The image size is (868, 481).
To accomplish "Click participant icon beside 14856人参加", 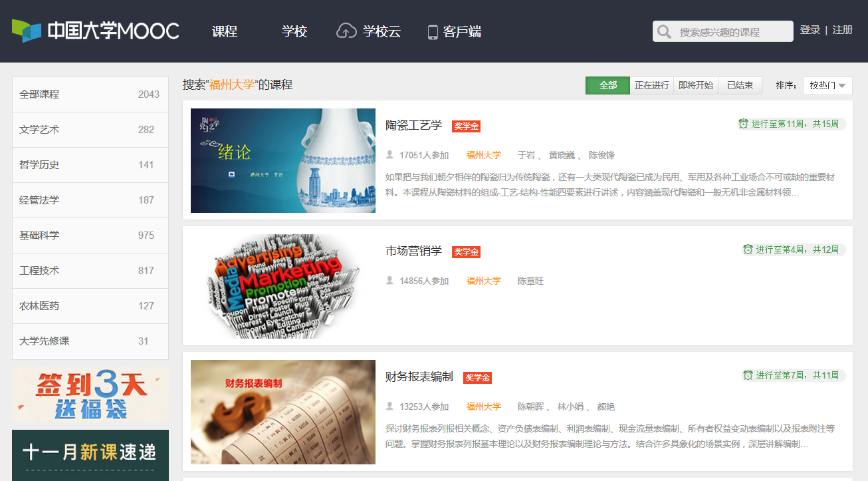I will (390, 281).
